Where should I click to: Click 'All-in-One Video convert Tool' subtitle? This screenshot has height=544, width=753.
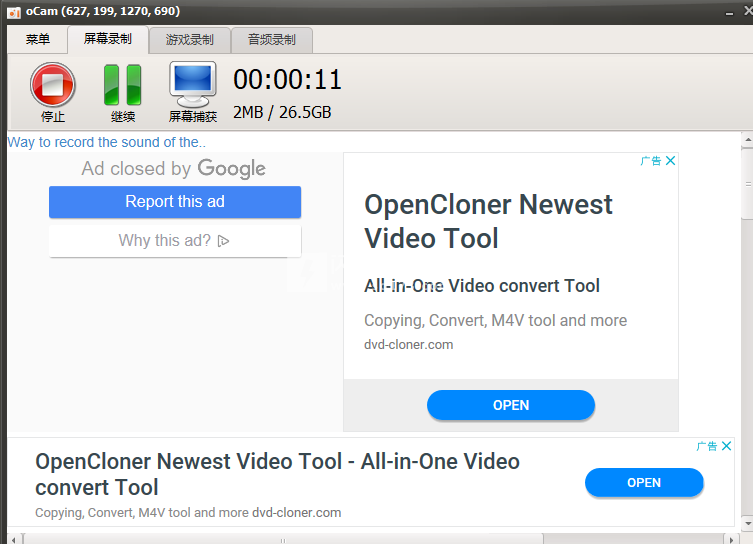(482, 286)
